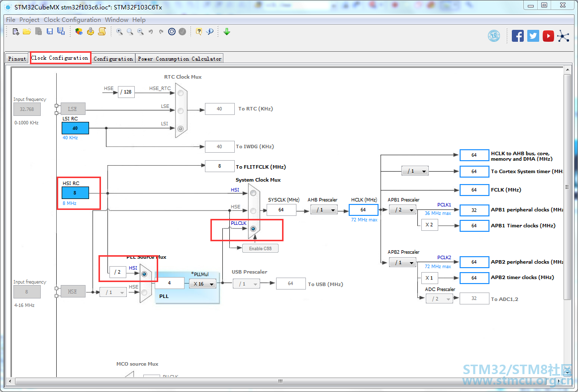Click the HSE input frequency 8 field
The width and height of the screenshot is (578, 392).
[x=27, y=292]
